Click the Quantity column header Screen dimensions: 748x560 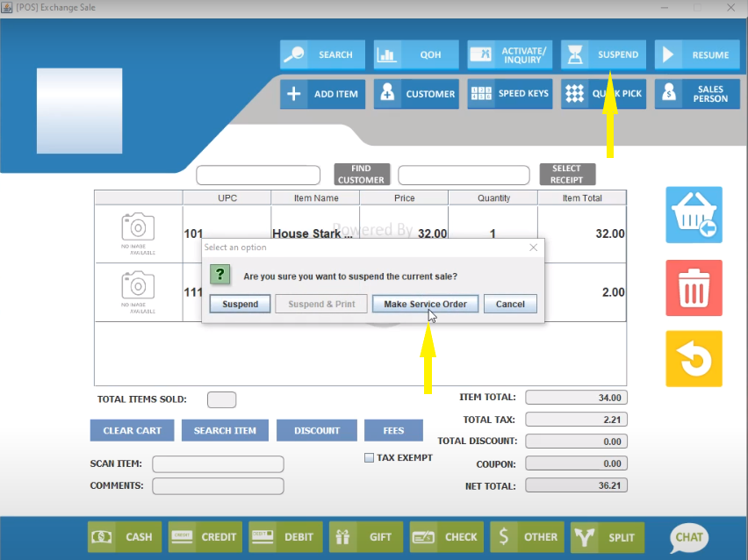pos(493,198)
